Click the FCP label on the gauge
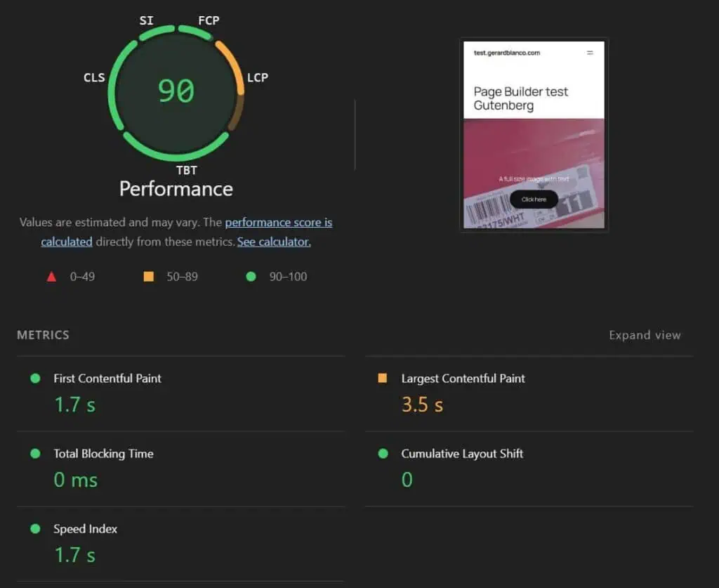 click(209, 20)
